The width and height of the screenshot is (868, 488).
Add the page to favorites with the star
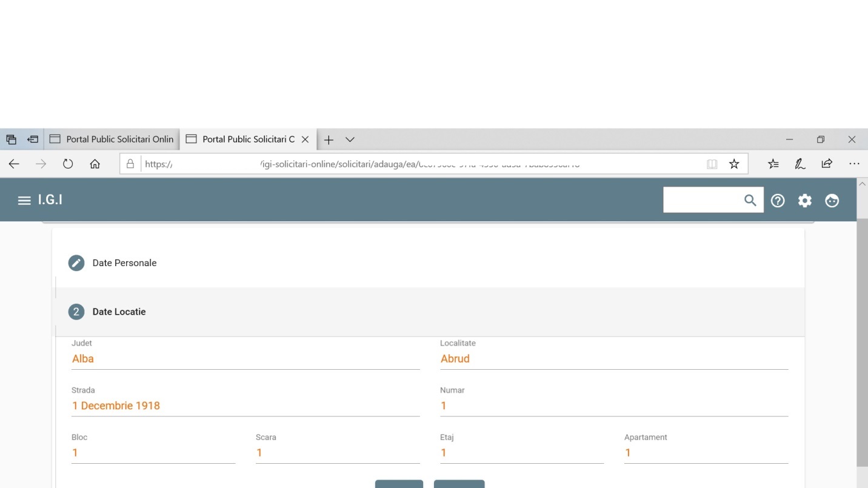(734, 163)
